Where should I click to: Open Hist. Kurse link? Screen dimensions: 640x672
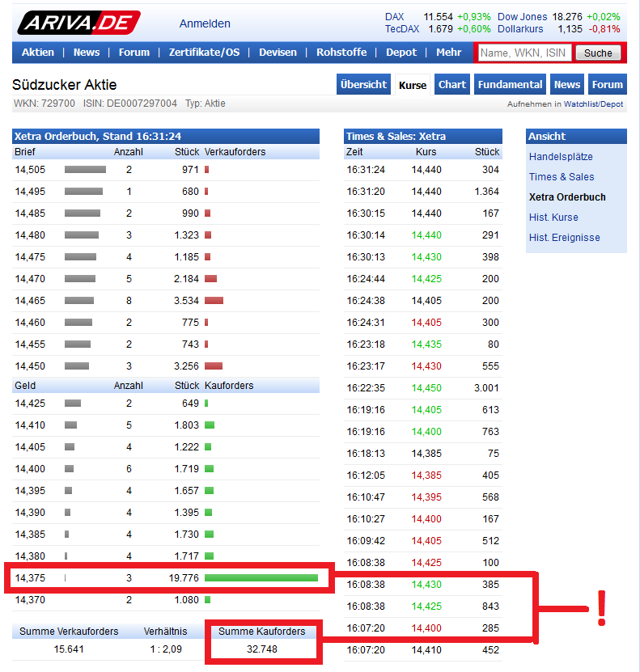[x=553, y=218]
